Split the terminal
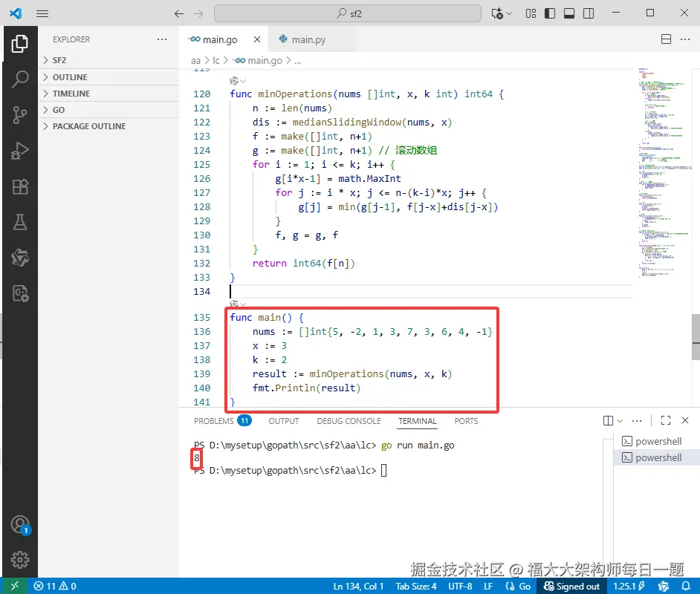 pyautogui.click(x=608, y=420)
